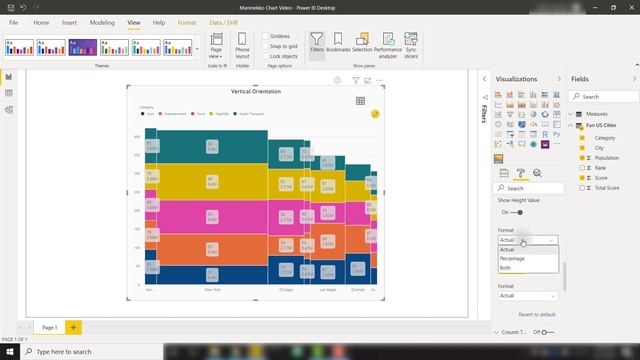Screen dimensions: 640x360
Task: Open the File menu
Action: point(13,22)
